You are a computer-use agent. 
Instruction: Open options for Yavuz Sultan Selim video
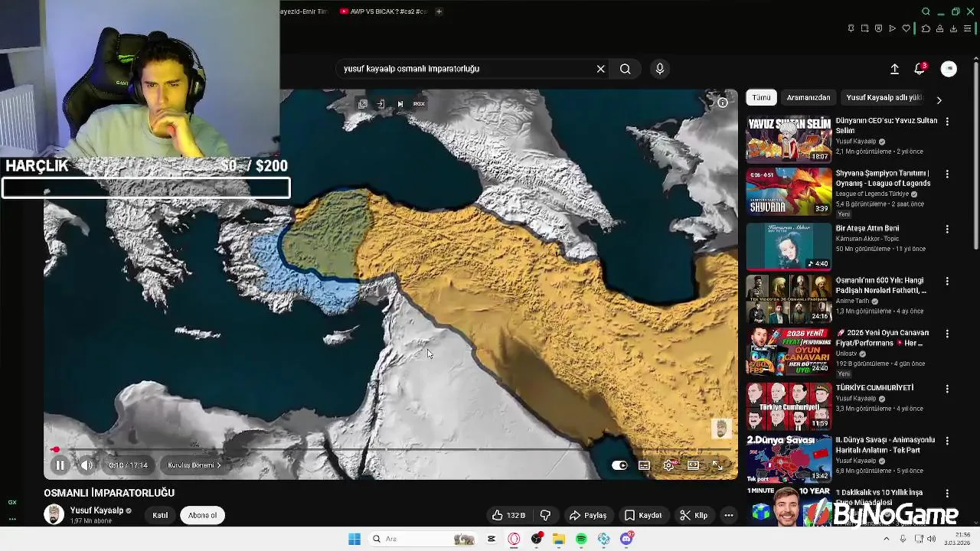click(x=947, y=122)
